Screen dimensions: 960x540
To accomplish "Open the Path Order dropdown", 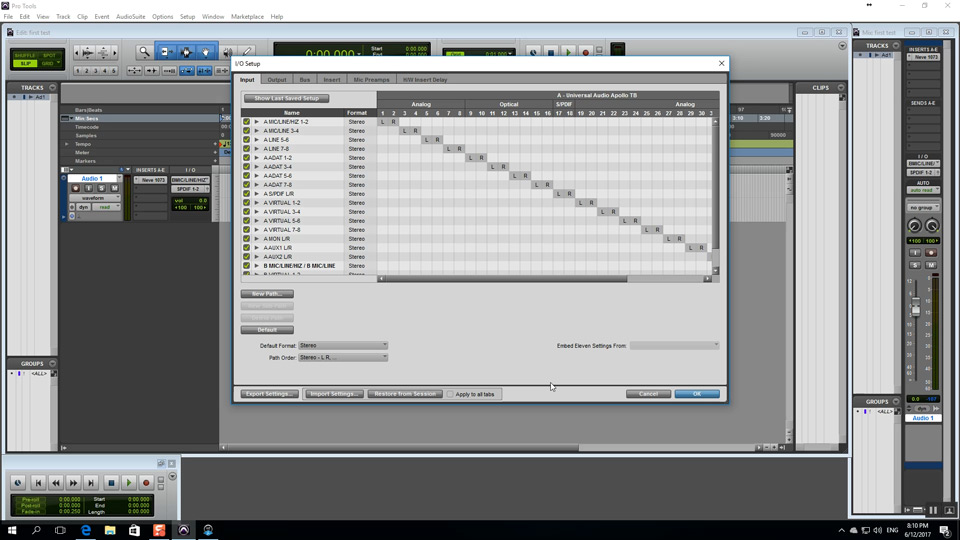I will click(x=343, y=358).
